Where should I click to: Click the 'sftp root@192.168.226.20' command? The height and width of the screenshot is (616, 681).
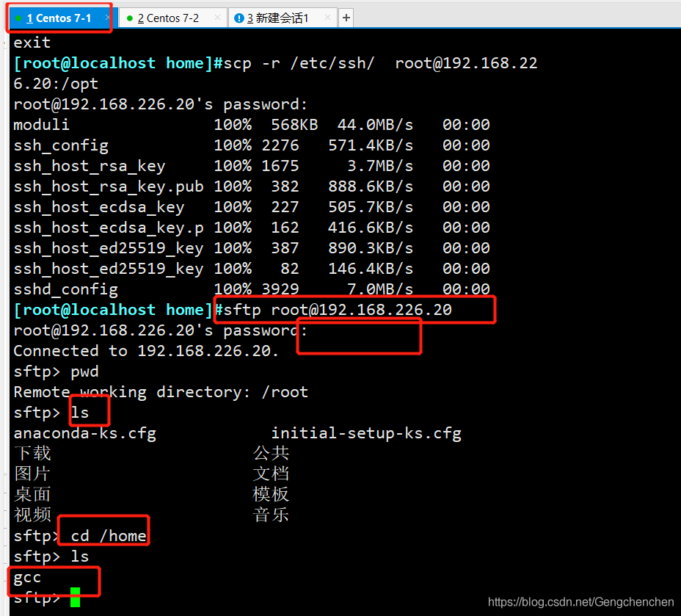(x=338, y=310)
